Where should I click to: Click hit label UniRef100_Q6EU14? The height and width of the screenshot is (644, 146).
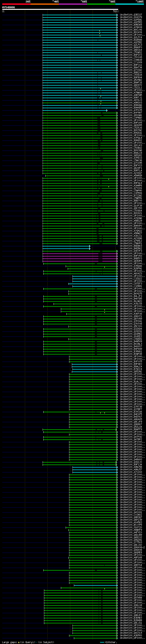[131, 50]
